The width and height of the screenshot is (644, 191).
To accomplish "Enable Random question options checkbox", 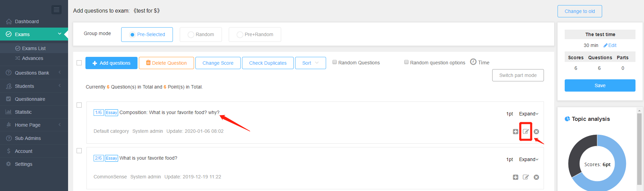I will pos(406,62).
